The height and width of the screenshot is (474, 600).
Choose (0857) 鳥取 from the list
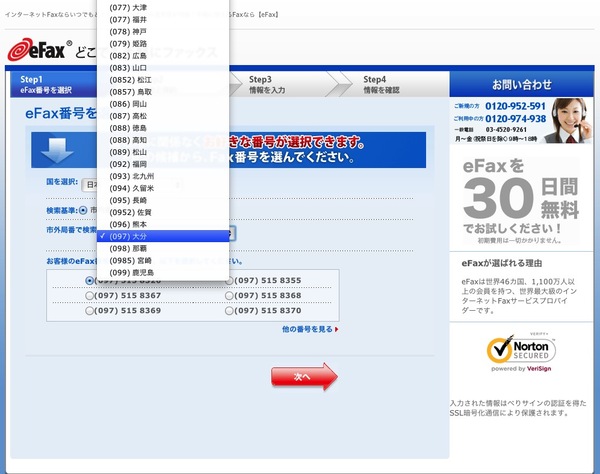163,92
